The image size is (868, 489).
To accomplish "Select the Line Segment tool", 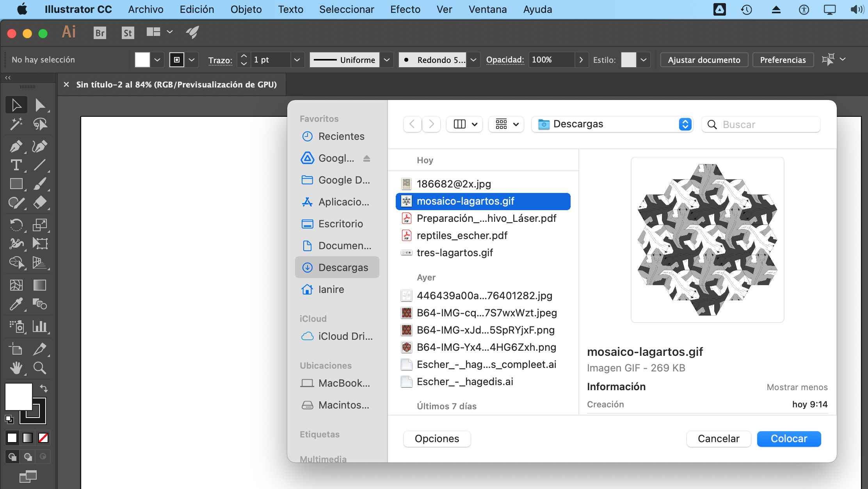I will point(40,165).
